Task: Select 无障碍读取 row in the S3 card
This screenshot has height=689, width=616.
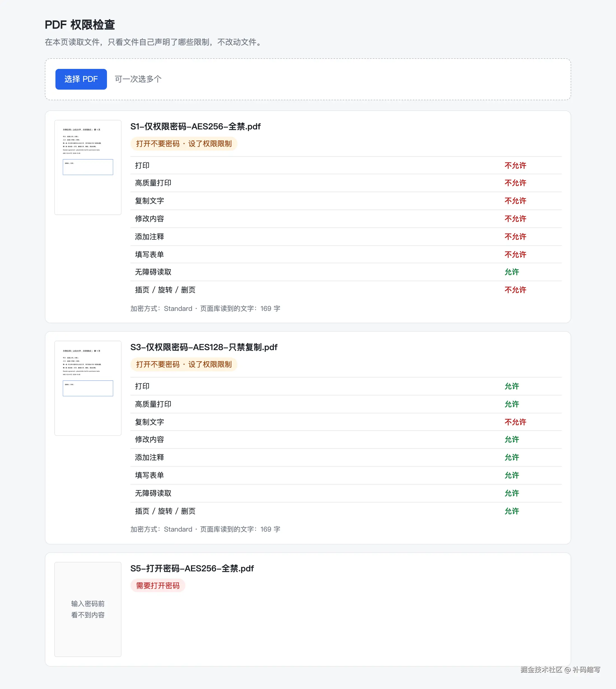Action: (346, 493)
